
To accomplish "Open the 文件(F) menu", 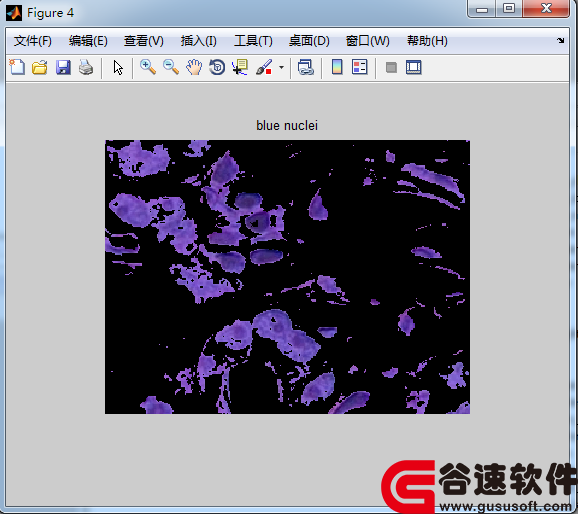I will 33,41.
